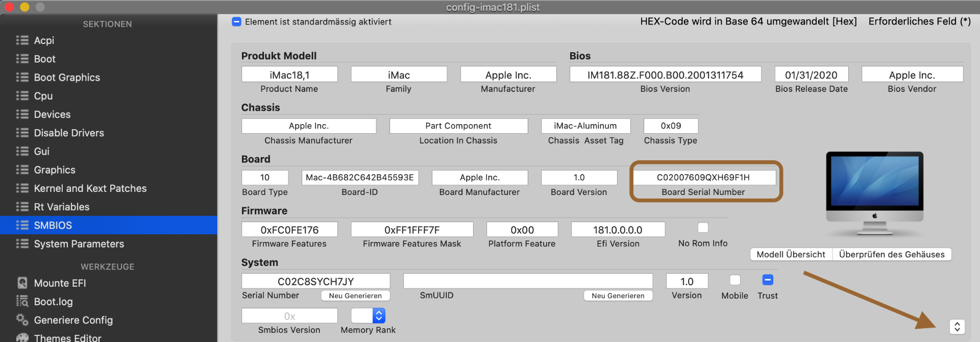Click the empty SmUUID field

coord(528,281)
